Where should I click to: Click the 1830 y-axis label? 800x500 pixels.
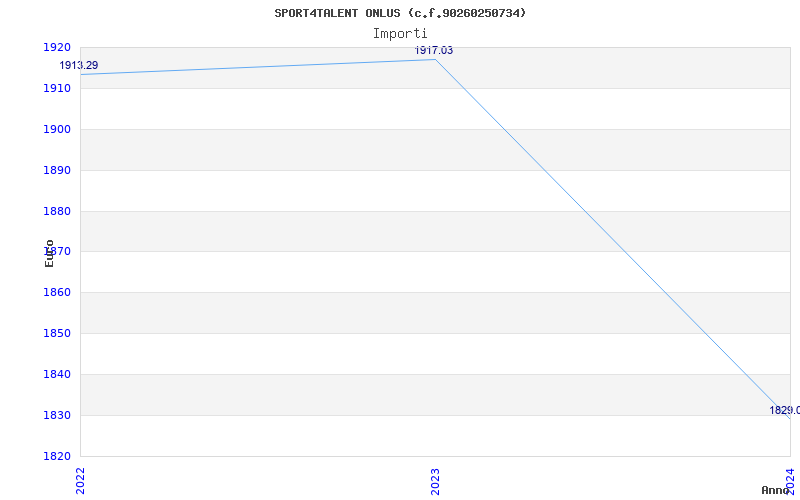57,415
